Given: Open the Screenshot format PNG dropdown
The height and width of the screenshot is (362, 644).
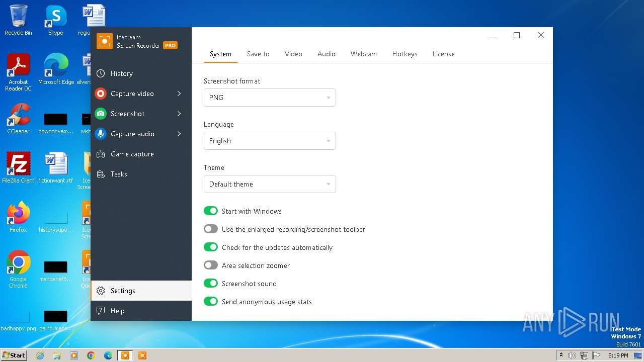Looking at the screenshot, I should pyautogui.click(x=270, y=98).
